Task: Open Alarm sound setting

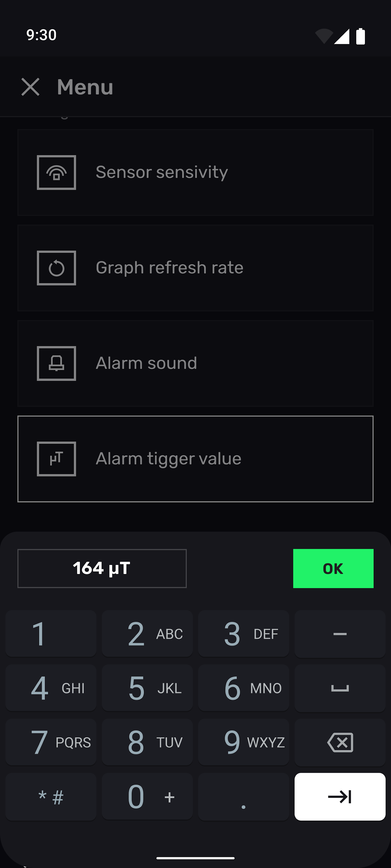Action: click(x=195, y=363)
